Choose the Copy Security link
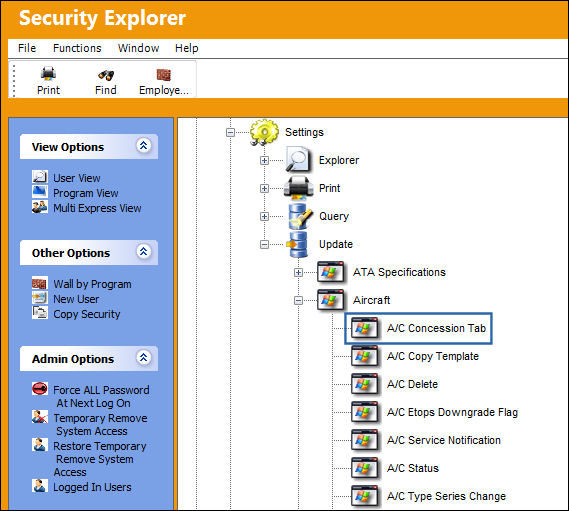 point(86,314)
